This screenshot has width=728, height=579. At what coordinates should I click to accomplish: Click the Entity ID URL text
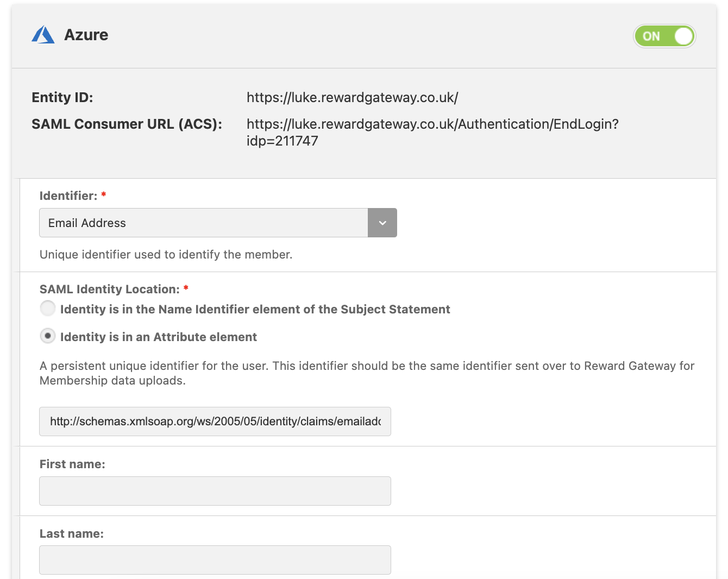coord(353,98)
